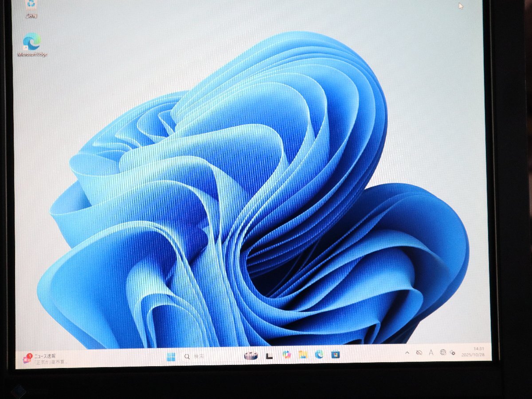The width and height of the screenshot is (532, 399).
Task: Switch input mode via the A indicator
Action: (431, 352)
